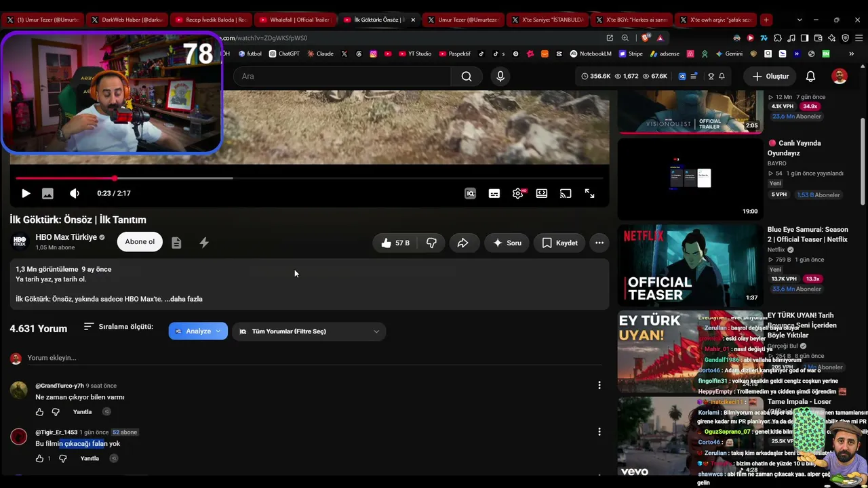
Task: Toggle theater mode in the player
Action: click(x=542, y=193)
